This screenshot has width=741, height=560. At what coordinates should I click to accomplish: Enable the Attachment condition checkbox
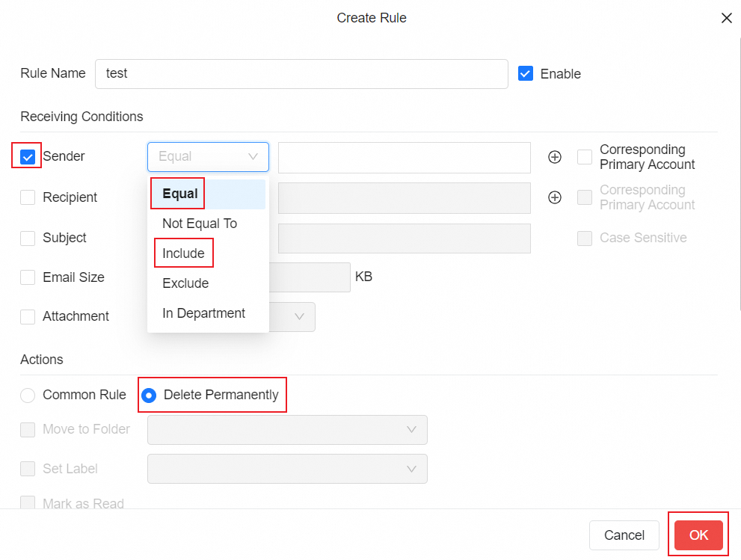[28, 316]
